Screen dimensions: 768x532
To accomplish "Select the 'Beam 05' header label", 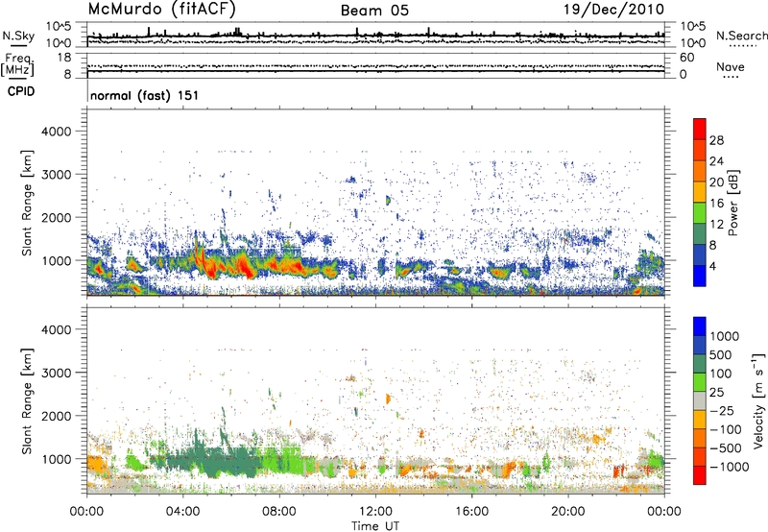I will tap(374, 11).
